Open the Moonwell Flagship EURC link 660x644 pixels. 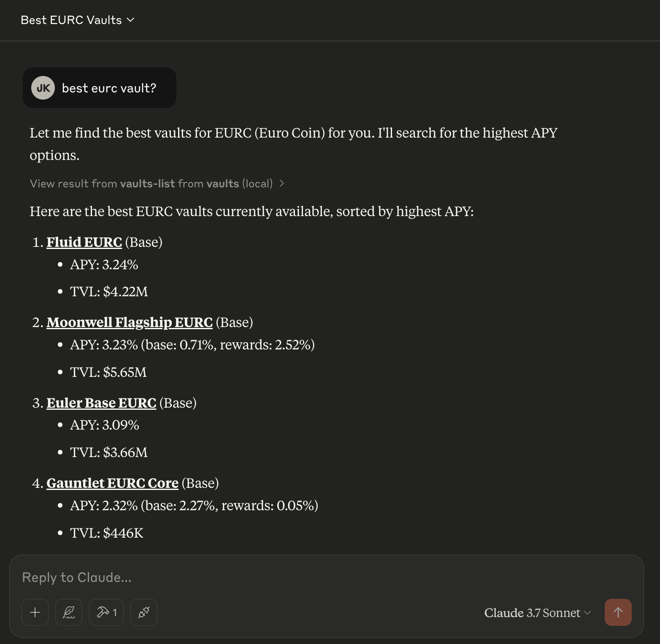click(129, 322)
